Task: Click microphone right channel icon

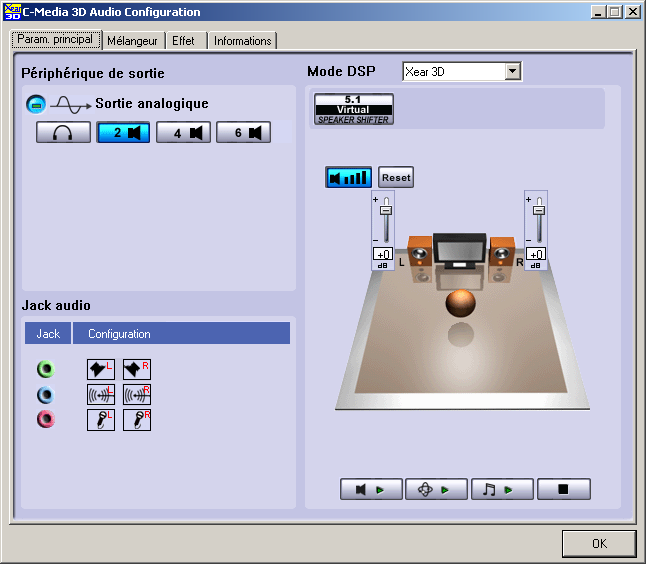Action: click(137, 420)
